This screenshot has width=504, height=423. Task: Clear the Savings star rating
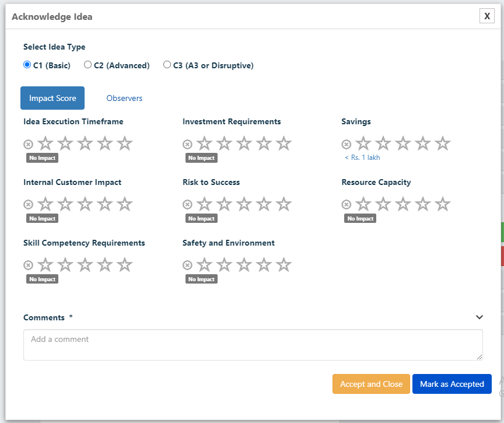[x=346, y=144]
